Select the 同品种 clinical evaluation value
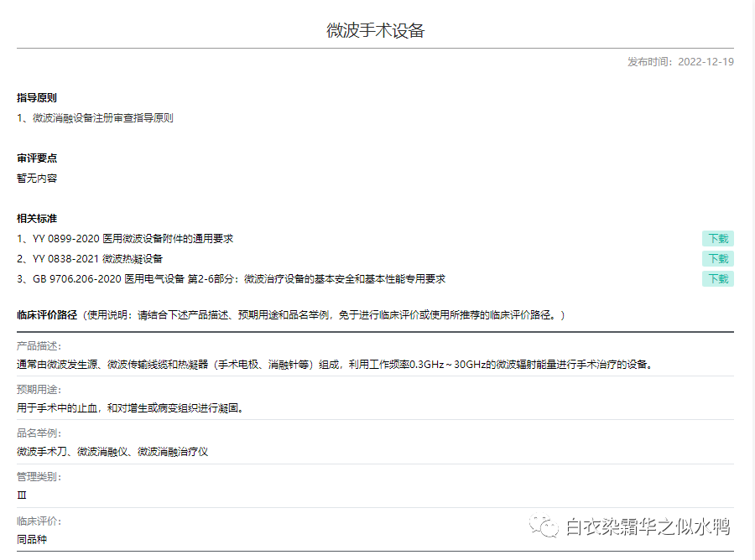The image size is (755, 560). pos(32,539)
